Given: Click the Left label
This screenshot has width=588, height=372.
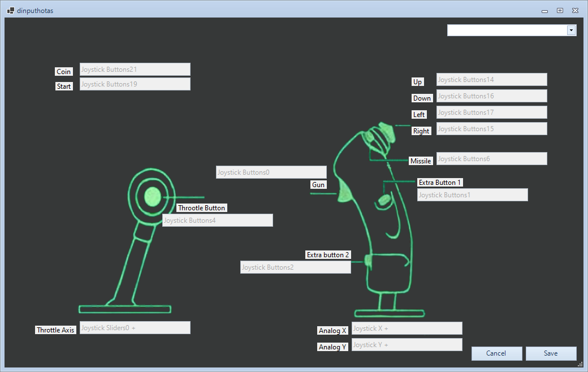Looking at the screenshot, I should click(x=420, y=115).
